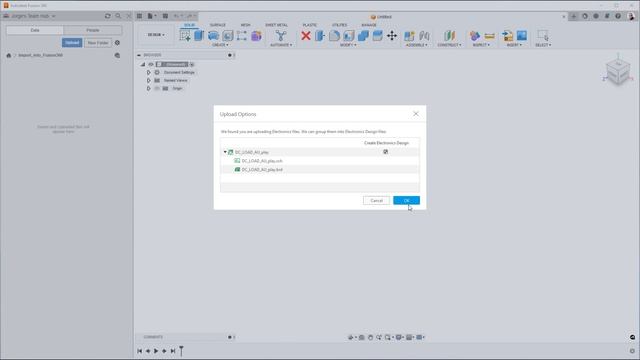Screen dimensions: 640x360
Task: Select the DC_LOAD .sch file row
Action: coord(320,161)
